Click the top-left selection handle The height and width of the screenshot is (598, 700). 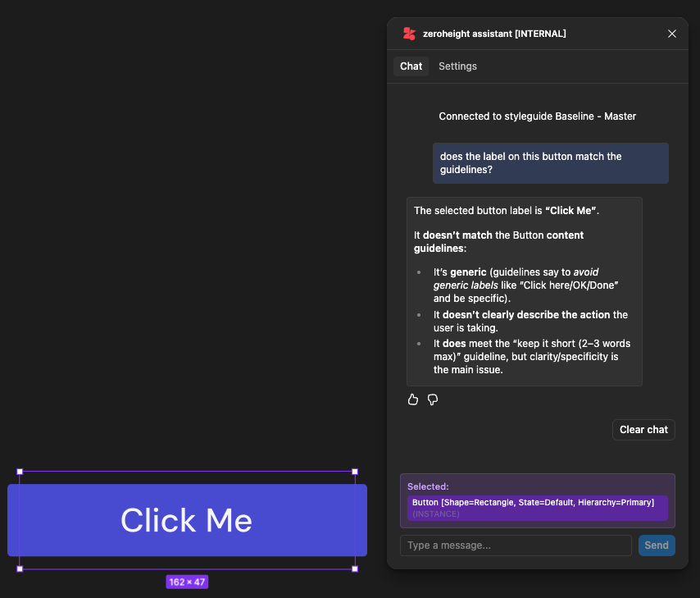coord(20,472)
